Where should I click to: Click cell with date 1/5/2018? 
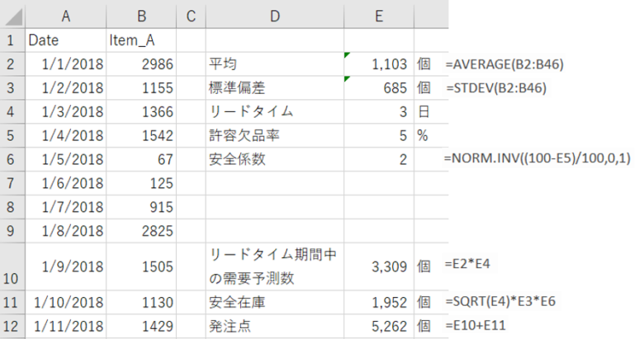click(x=66, y=159)
